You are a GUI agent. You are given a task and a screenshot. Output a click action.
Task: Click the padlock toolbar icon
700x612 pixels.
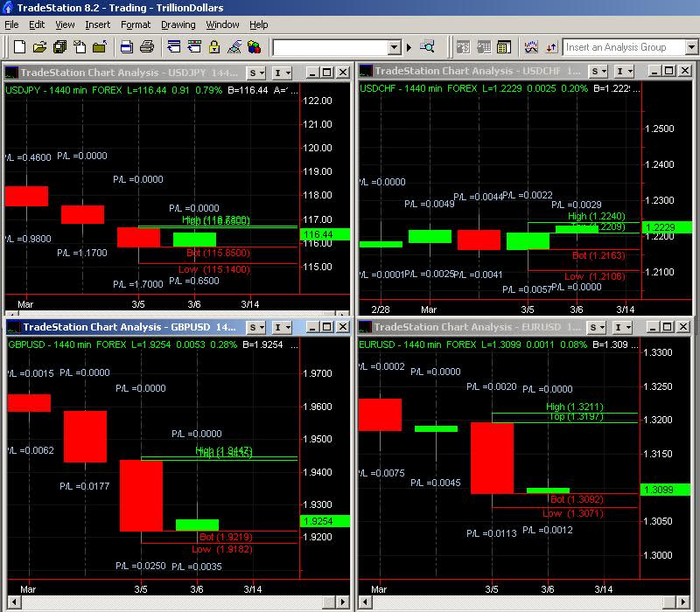point(214,46)
